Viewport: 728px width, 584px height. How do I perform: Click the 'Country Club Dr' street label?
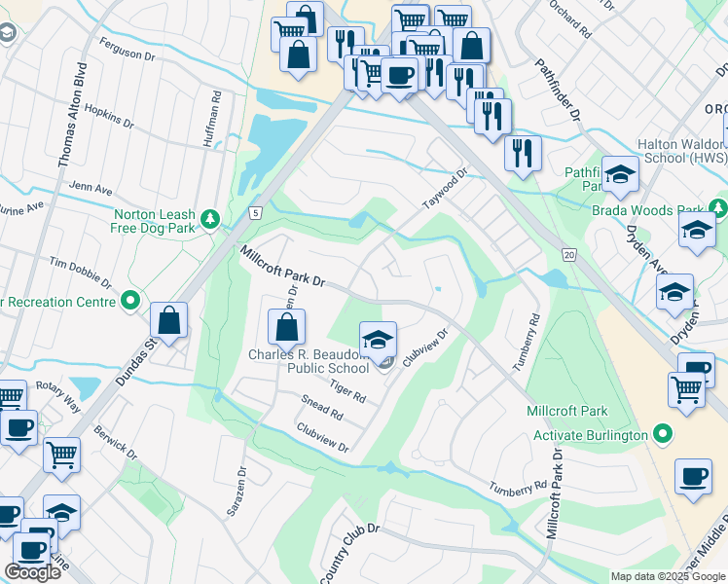(x=350, y=553)
